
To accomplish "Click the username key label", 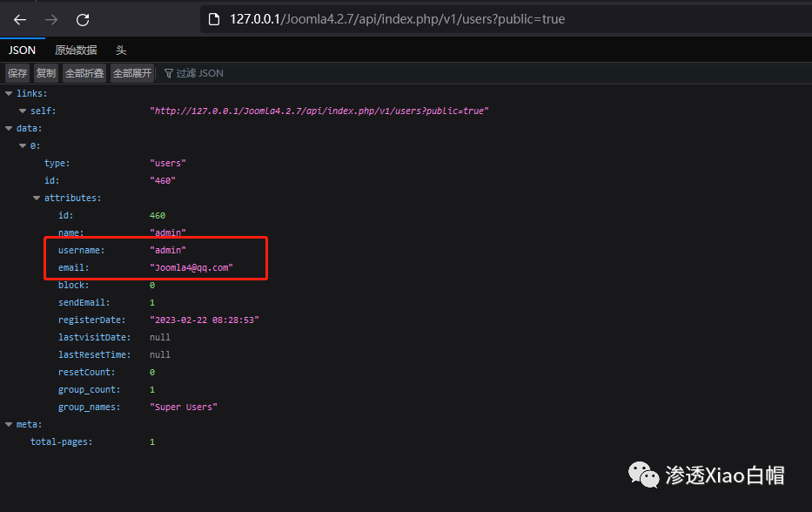I will tap(81, 250).
